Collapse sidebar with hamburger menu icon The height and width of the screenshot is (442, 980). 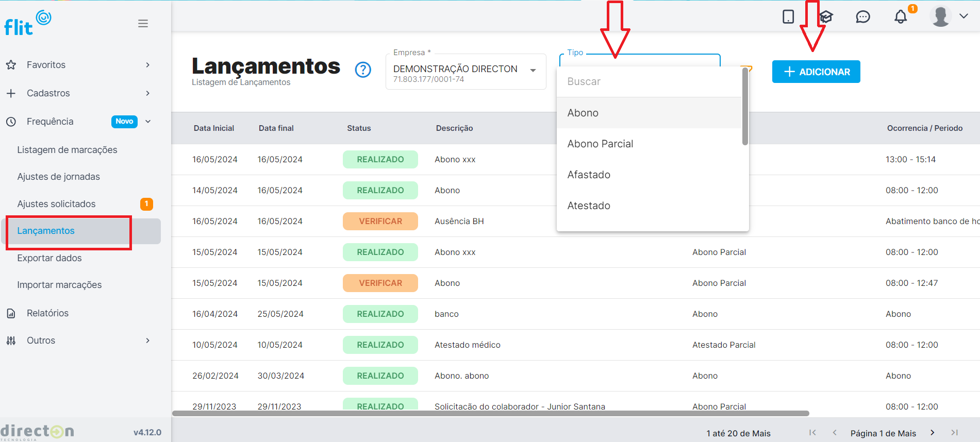click(x=143, y=24)
